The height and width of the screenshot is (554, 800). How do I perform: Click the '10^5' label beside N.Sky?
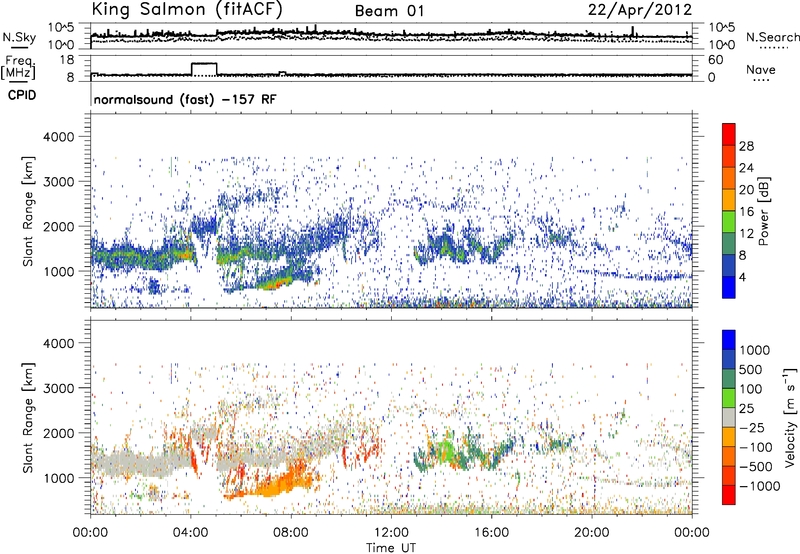pos(61,28)
